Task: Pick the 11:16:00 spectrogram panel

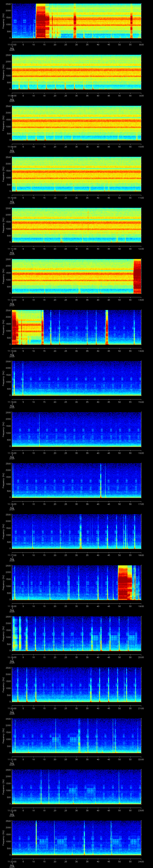Action: [x=77, y=481]
